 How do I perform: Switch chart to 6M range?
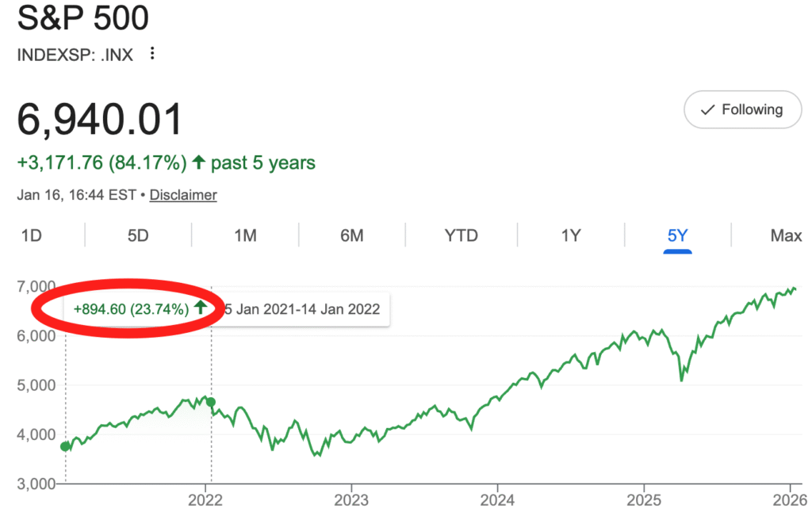352,235
